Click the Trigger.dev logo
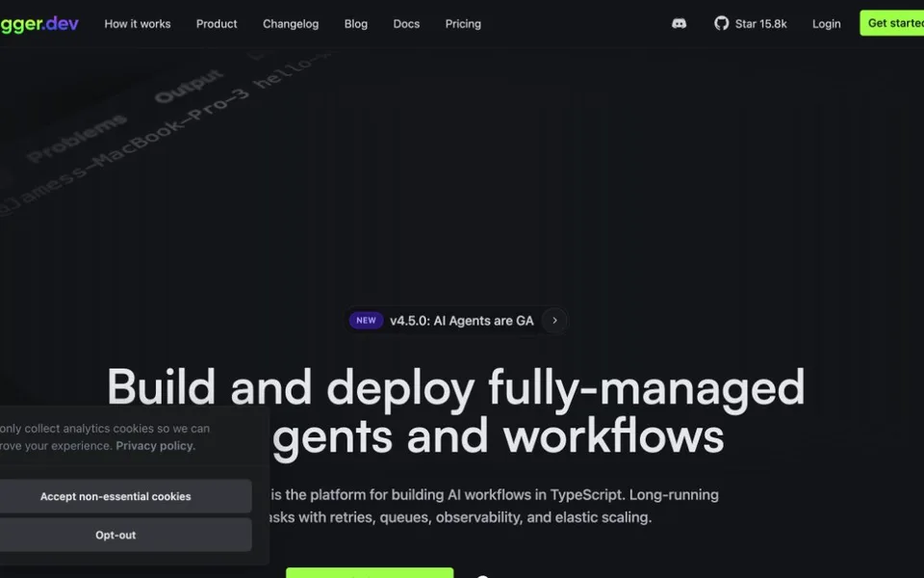 (x=38, y=23)
